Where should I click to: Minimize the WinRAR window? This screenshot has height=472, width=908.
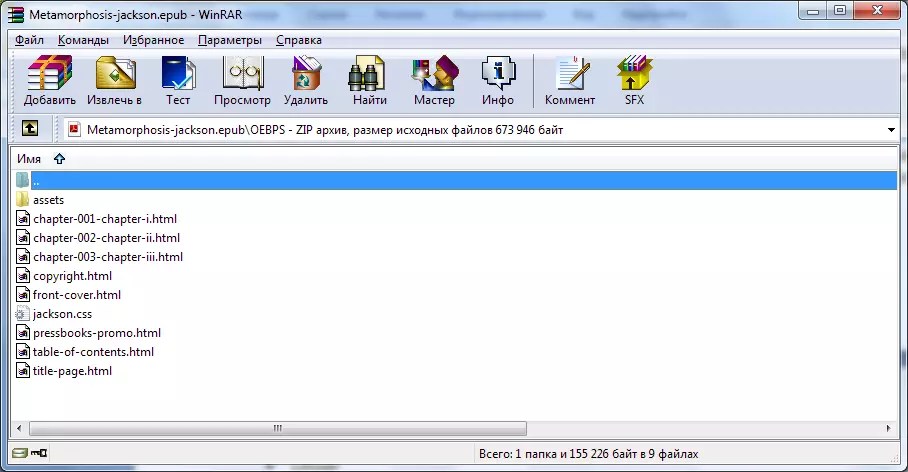pyautogui.click(x=813, y=11)
